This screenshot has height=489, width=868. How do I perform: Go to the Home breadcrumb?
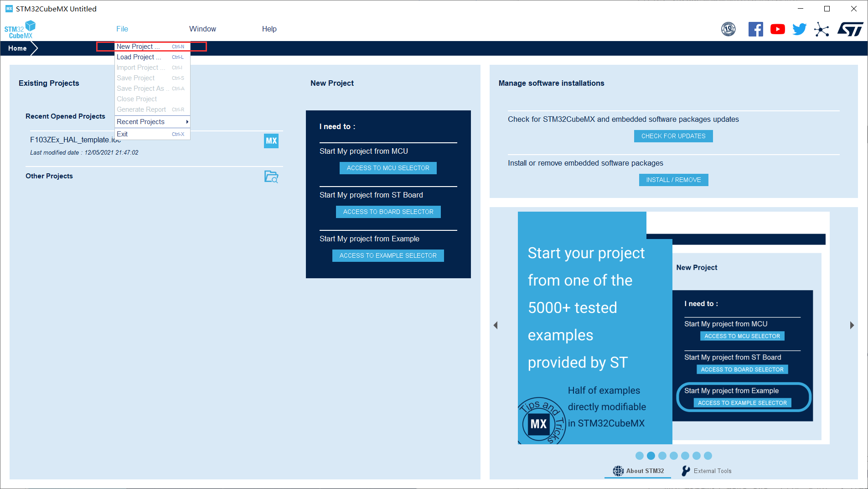(17, 48)
